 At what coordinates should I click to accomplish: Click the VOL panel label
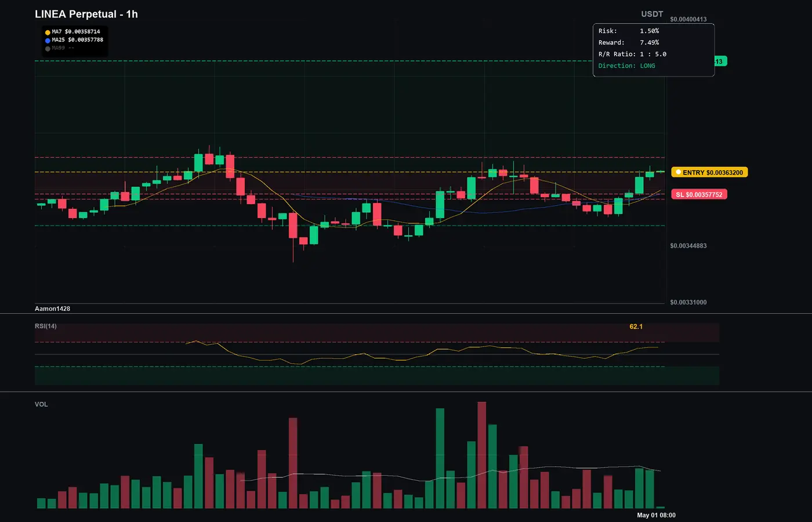(41, 404)
